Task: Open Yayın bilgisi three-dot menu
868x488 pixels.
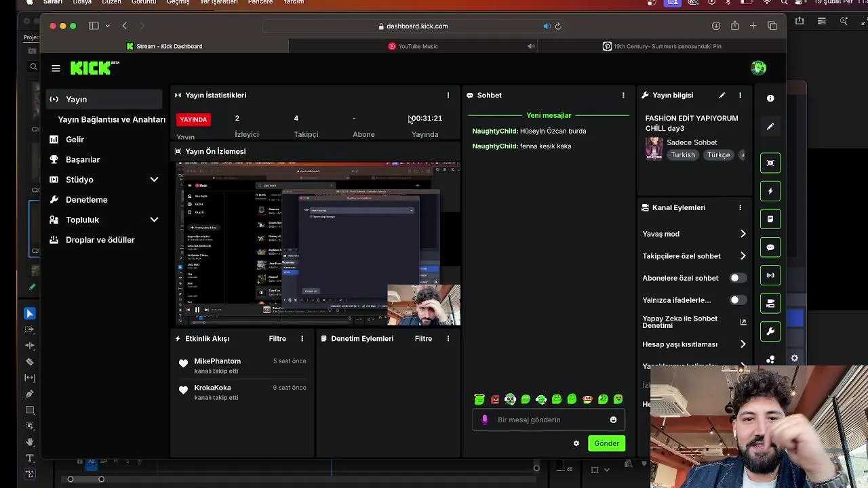Action: click(x=740, y=96)
